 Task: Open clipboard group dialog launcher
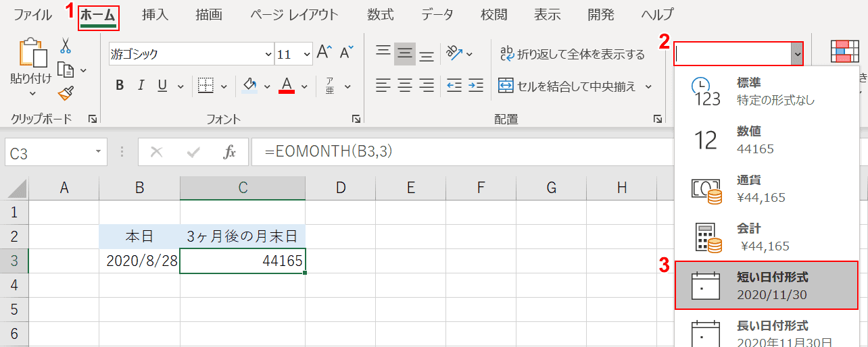coord(92,119)
